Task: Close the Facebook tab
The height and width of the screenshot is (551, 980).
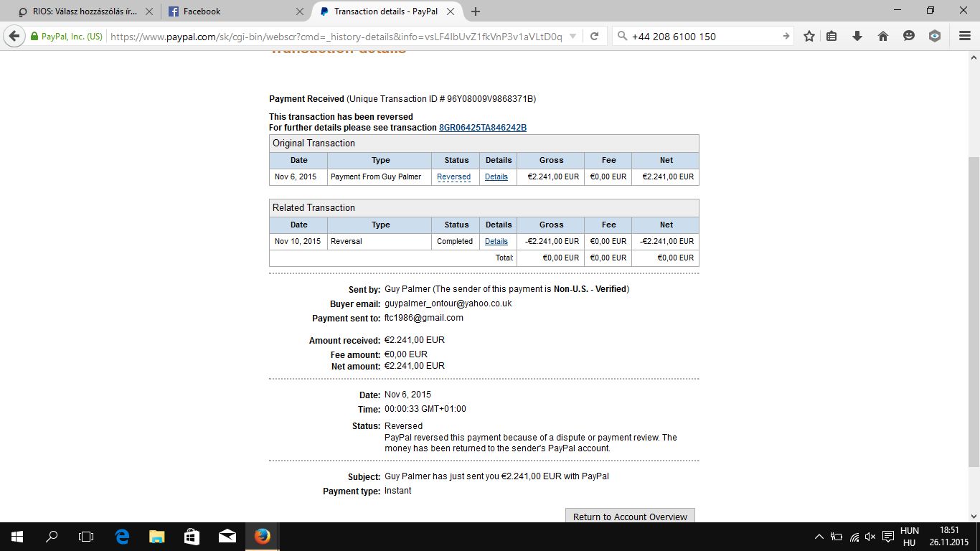Action: pos(299,11)
